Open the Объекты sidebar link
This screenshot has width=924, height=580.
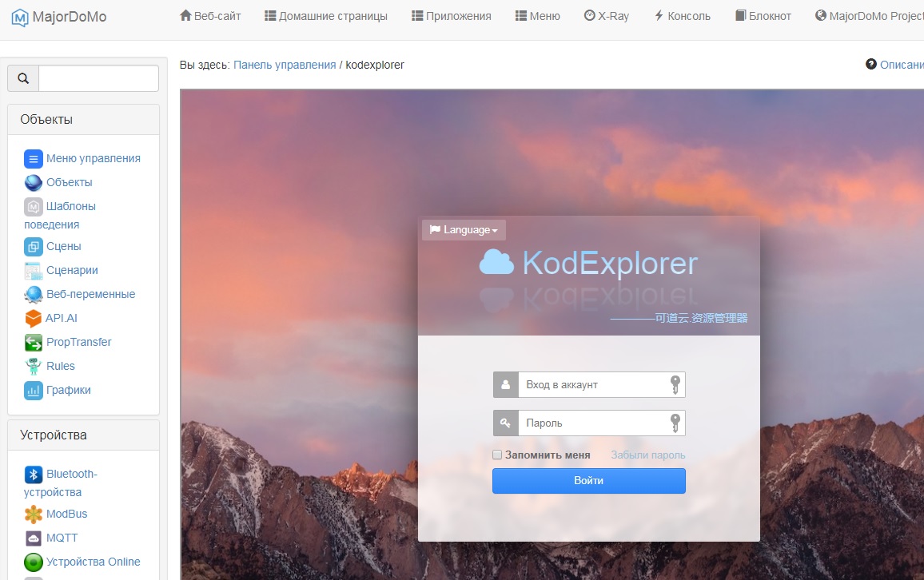click(x=69, y=182)
